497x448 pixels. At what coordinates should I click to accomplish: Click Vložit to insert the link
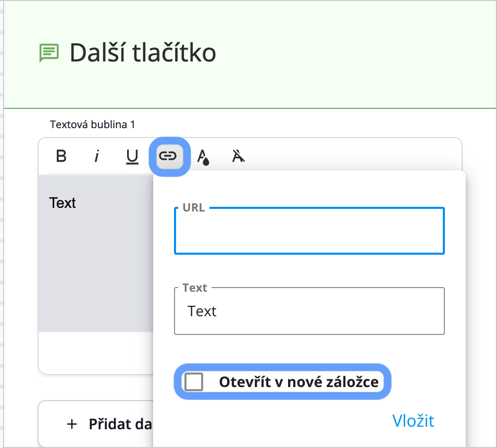coord(413,421)
